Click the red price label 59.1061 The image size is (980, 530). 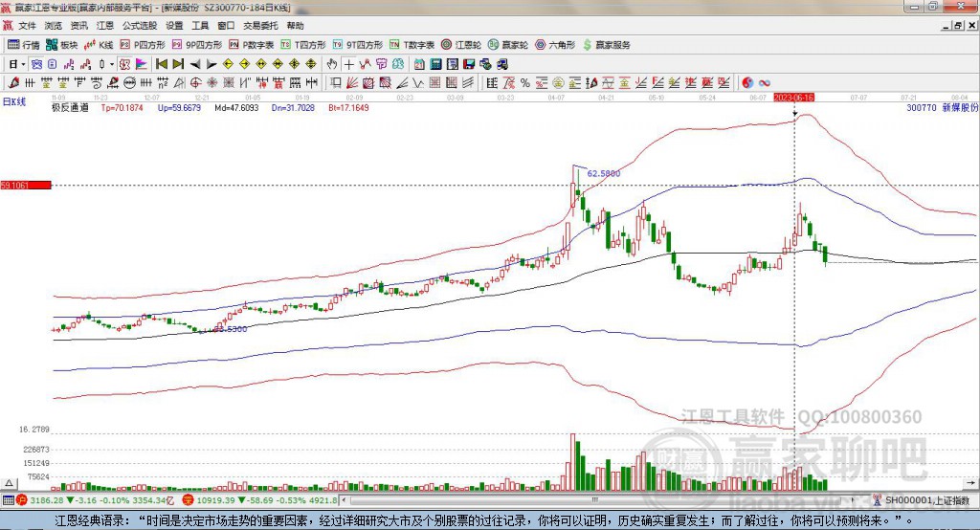(26, 185)
